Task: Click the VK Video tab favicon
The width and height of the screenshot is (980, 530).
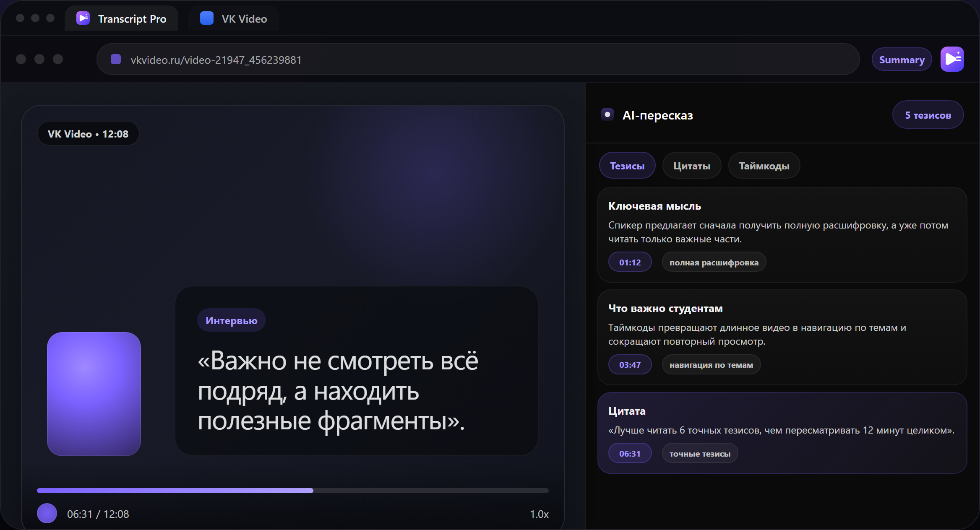Action: pos(206,18)
